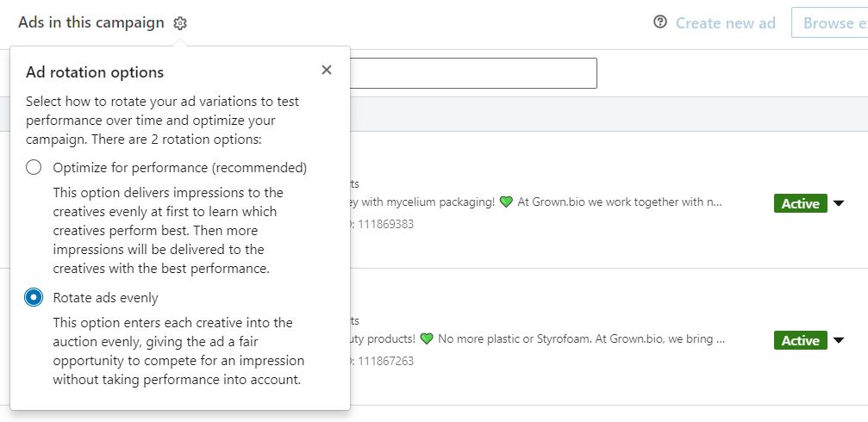The width and height of the screenshot is (868, 422).
Task: Click the "Ads in this campaign" heading
Action: [x=91, y=22]
